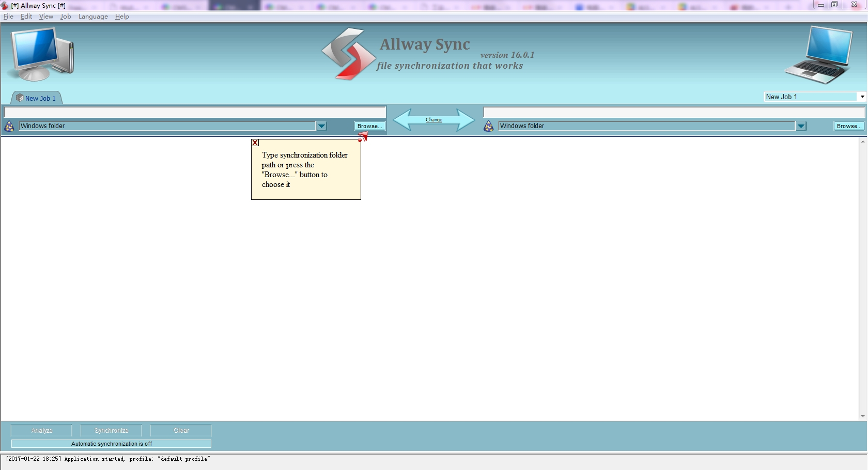Click the New Job 1 tab cube icon
Viewport: 868px width, 470px height.
(x=20, y=98)
